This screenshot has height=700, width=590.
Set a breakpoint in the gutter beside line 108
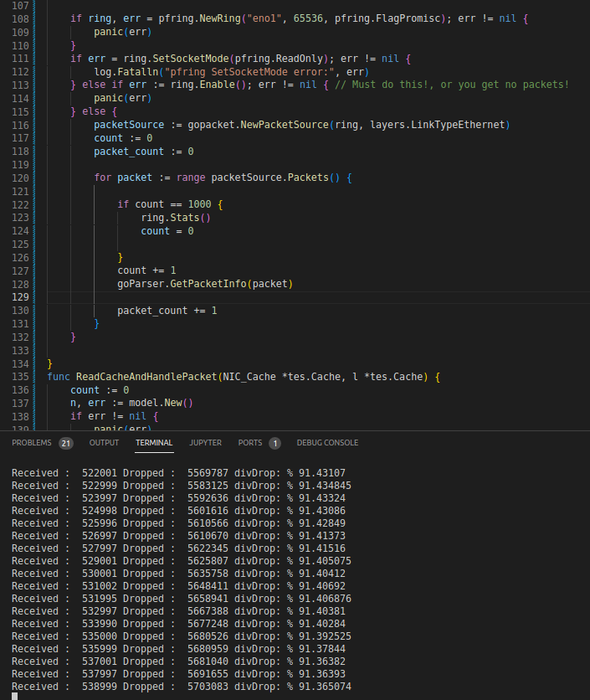tap(8, 18)
